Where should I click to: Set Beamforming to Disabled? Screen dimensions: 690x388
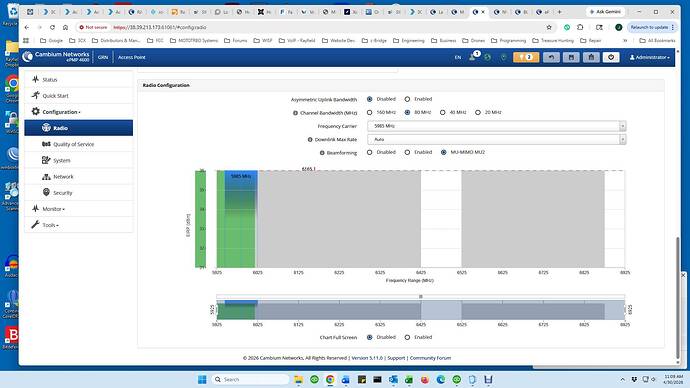click(x=370, y=152)
